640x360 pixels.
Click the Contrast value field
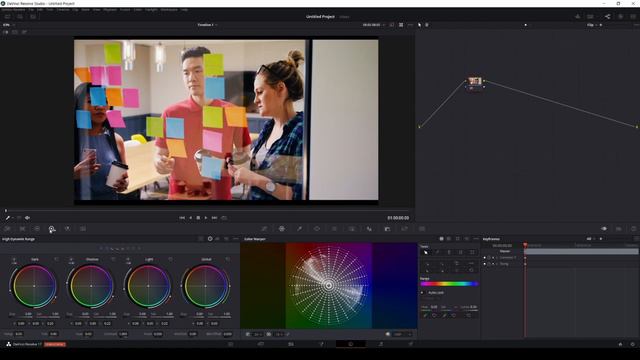(x=122, y=334)
